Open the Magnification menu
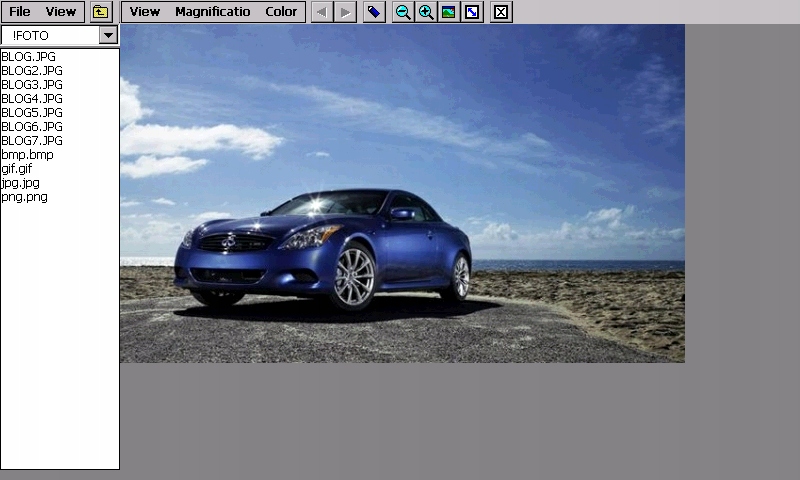800x480 pixels. [212, 12]
